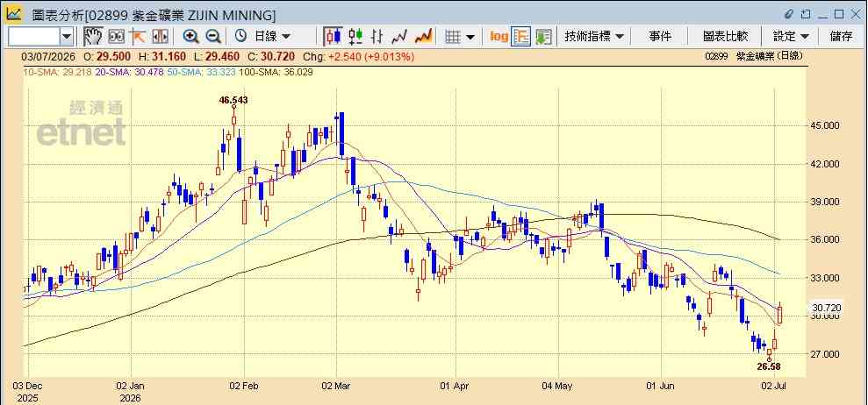Click the split chart width icon
Image resolution: width=868 pixels, height=405 pixels.
coord(160,37)
